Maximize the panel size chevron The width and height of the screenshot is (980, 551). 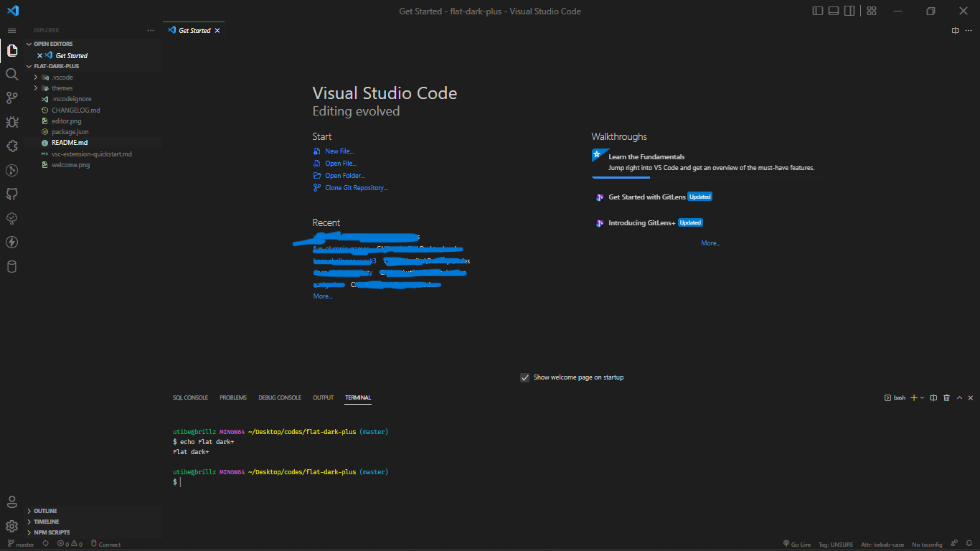959,397
